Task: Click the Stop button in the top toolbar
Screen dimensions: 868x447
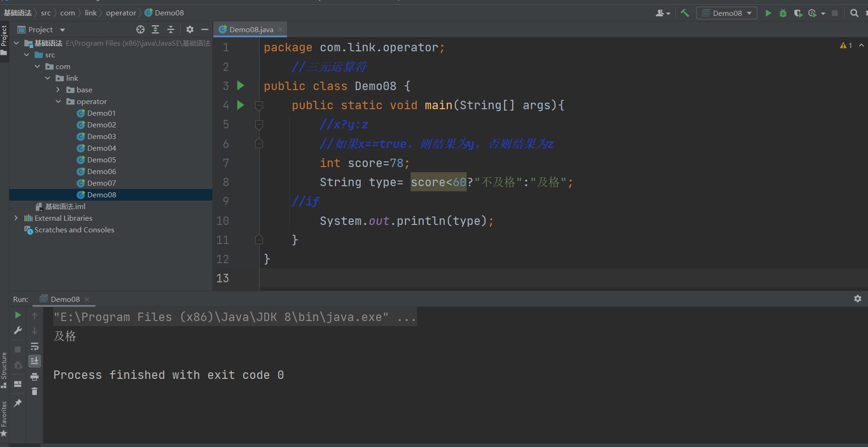Action: pyautogui.click(x=835, y=13)
